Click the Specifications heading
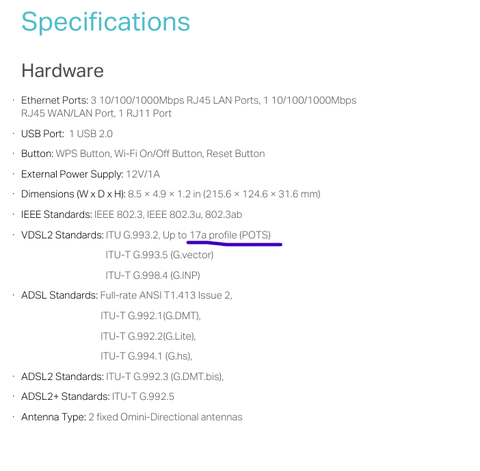The image size is (480, 471). tap(106, 23)
